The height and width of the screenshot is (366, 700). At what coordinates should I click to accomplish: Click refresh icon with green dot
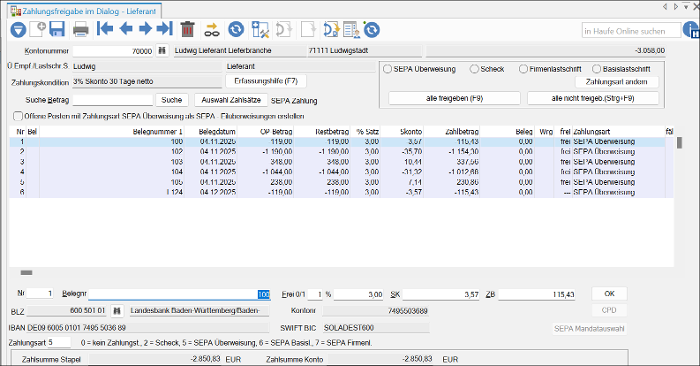pos(371,29)
